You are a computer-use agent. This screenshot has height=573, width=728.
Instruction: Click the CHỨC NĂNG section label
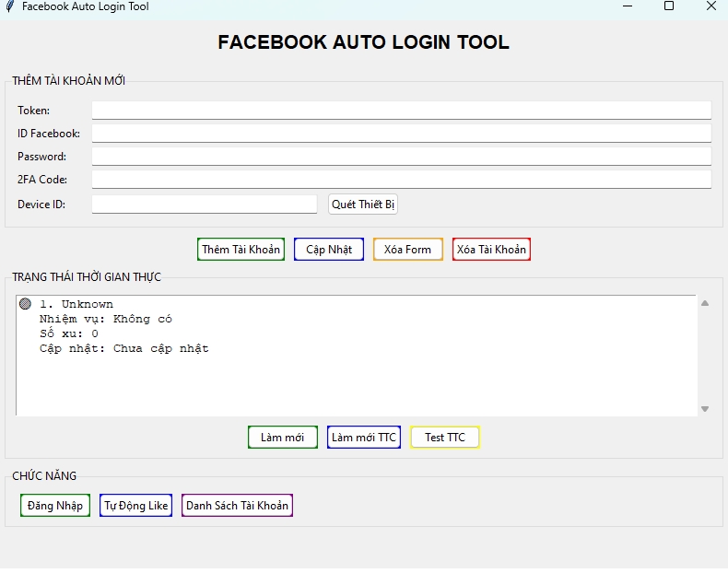tap(44, 476)
